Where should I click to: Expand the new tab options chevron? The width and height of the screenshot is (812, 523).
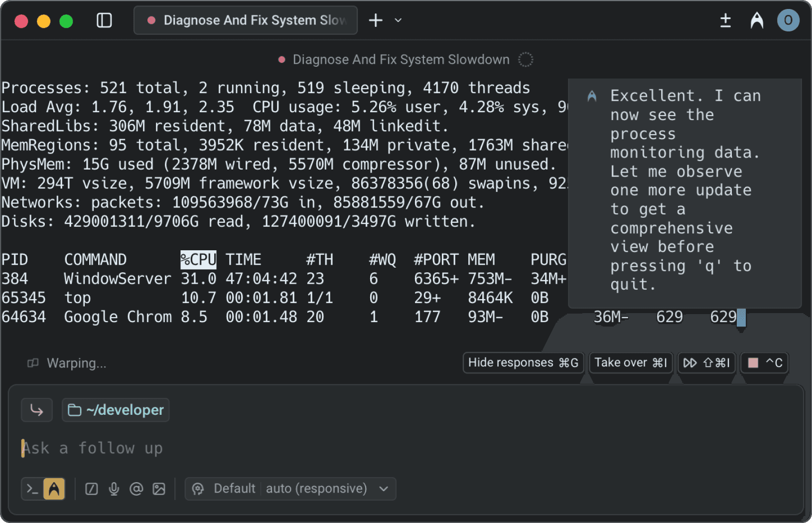point(398,20)
